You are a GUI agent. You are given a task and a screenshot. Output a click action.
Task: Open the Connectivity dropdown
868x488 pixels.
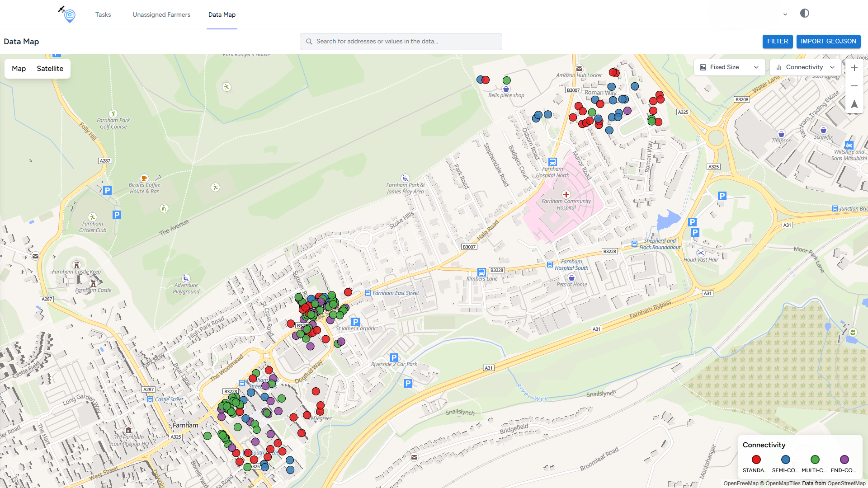(x=805, y=67)
